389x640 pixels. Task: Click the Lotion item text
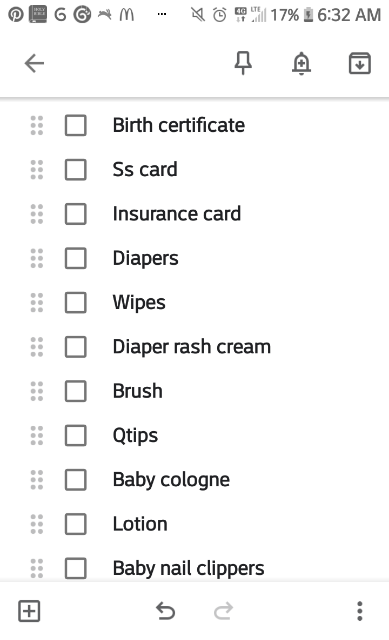140,524
